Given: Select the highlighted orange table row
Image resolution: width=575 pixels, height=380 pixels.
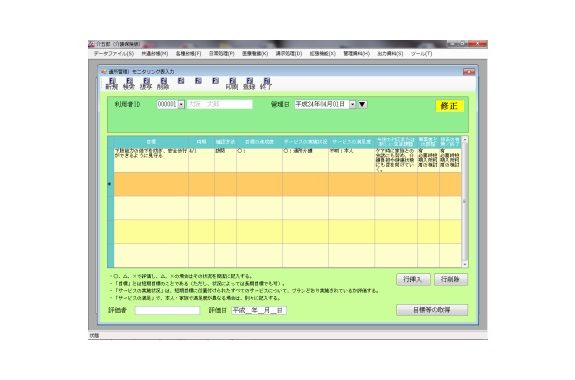Looking at the screenshot, I should click(288, 184).
